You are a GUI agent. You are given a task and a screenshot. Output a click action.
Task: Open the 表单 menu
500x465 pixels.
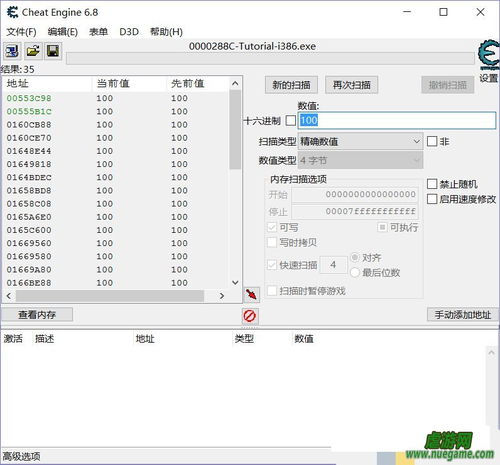(98, 32)
